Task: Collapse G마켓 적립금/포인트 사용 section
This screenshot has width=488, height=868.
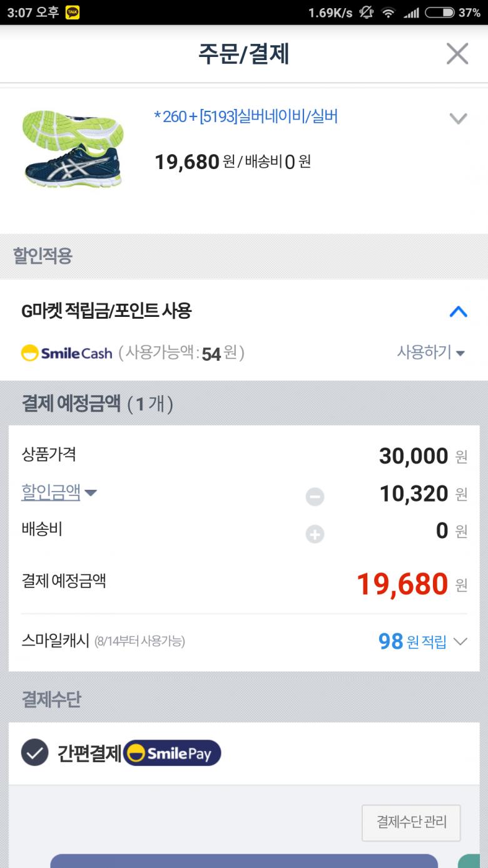Action: pos(459,311)
